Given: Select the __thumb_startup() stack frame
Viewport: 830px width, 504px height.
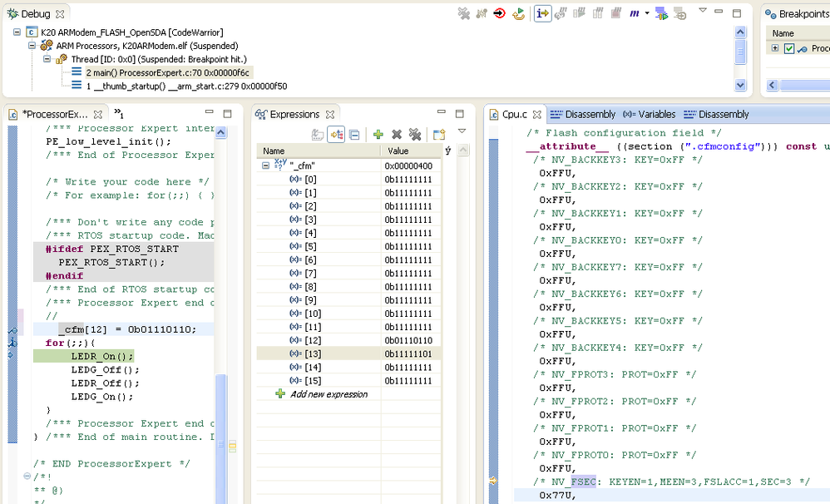Looking at the screenshot, I should (x=185, y=86).
